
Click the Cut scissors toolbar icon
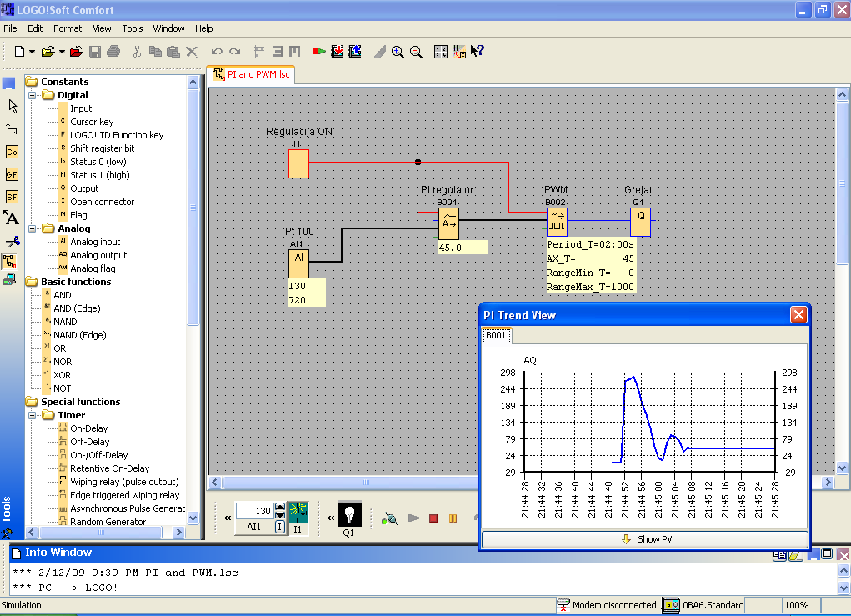pos(137,52)
